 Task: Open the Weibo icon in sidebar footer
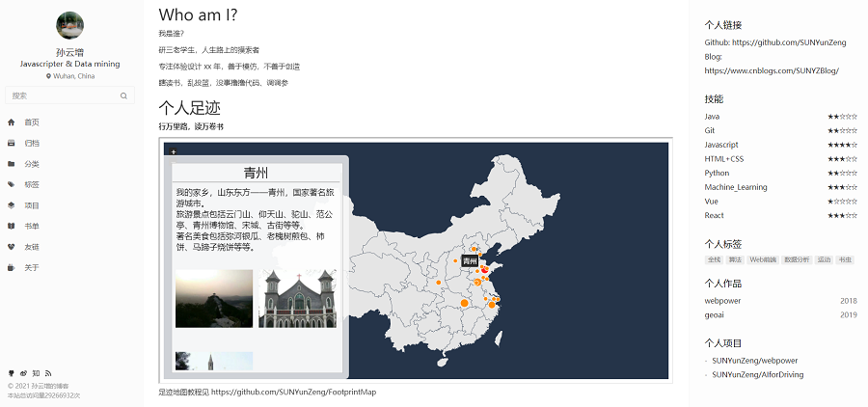(x=23, y=373)
